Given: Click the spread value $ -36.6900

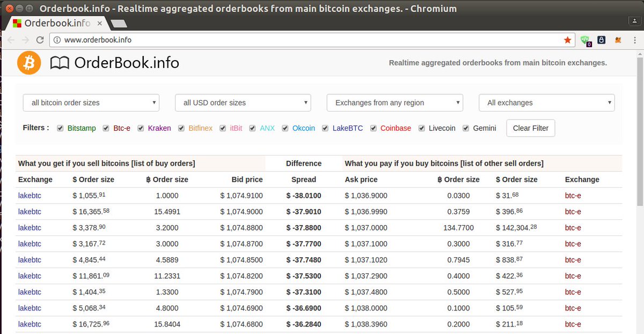Looking at the screenshot, I should (x=304, y=308).
